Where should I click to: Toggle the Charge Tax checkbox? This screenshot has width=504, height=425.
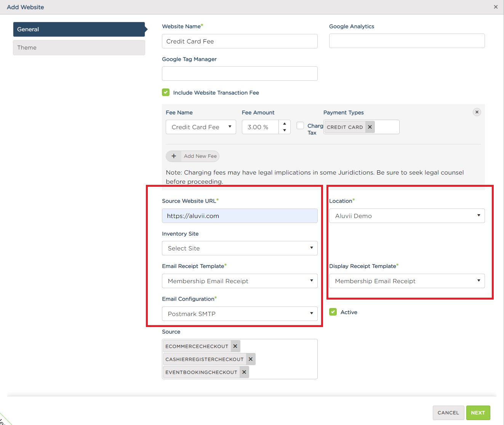(300, 125)
